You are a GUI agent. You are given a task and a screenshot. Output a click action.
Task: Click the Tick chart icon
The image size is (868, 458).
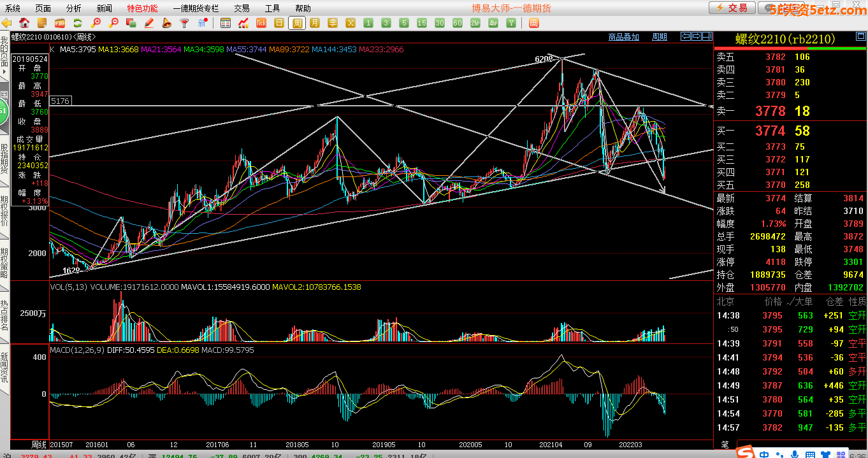(261, 23)
